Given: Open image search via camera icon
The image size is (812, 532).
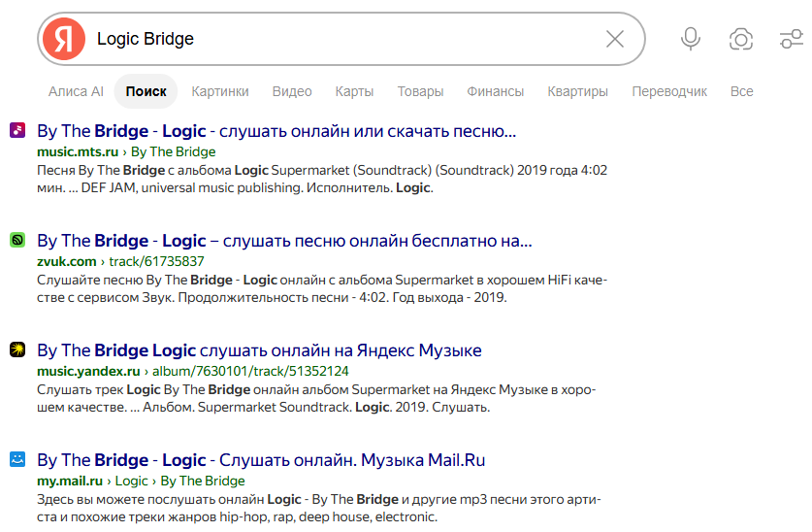Looking at the screenshot, I should pos(740,39).
